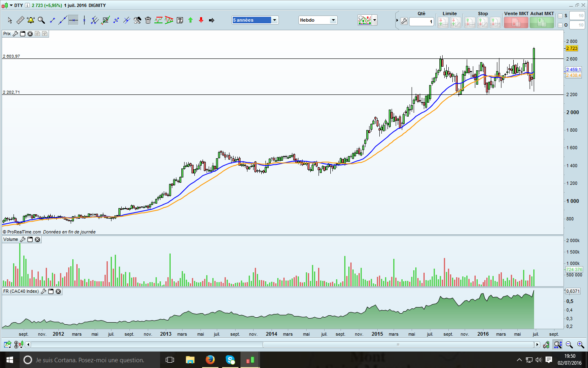Click the Vente MKT sell button
The width and height of the screenshot is (588, 368).
pos(516,22)
